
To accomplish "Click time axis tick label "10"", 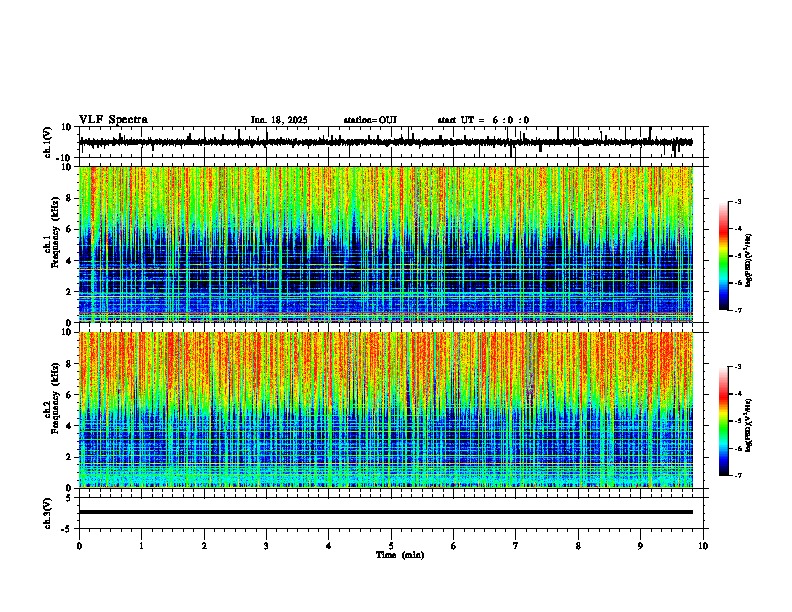I will [703, 546].
